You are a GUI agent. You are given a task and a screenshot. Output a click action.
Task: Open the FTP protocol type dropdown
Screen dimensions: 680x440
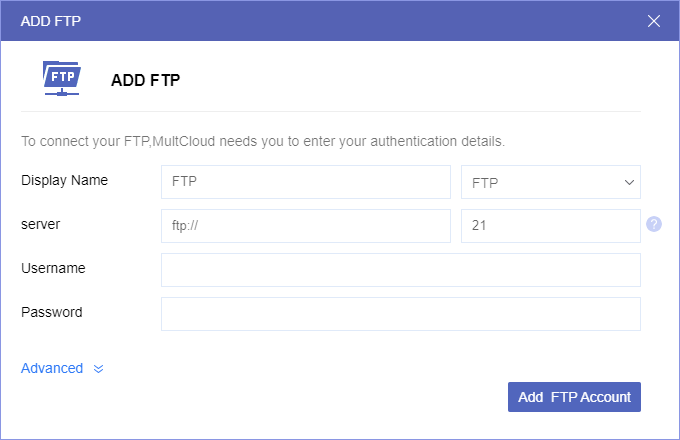550,183
